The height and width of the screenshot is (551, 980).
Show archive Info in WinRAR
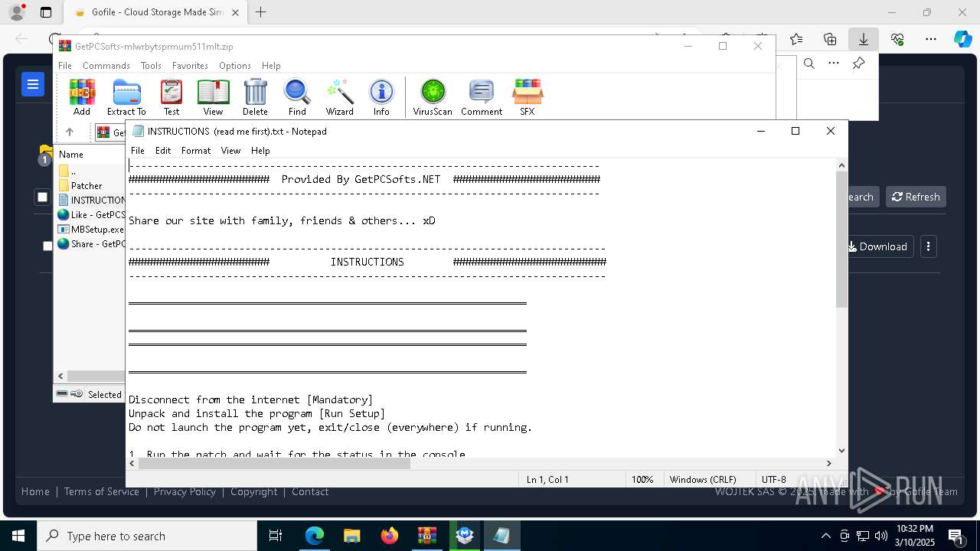tap(381, 97)
